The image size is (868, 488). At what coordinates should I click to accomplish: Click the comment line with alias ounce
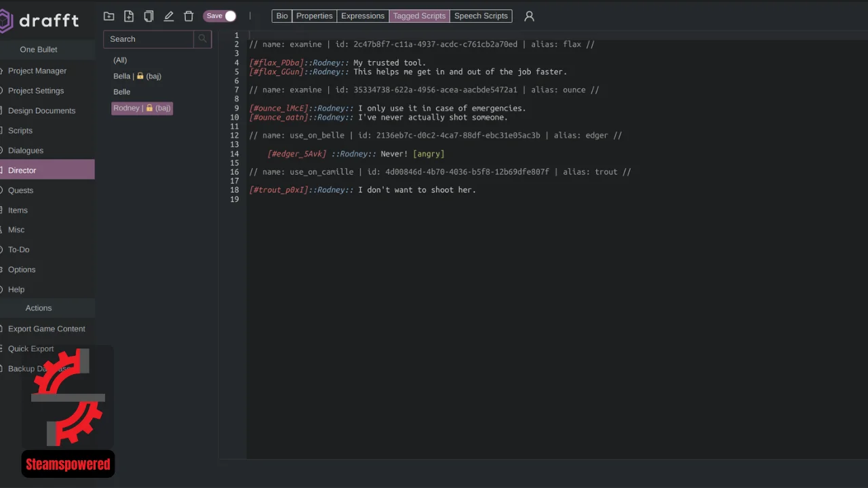pyautogui.click(x=424, y=89)
